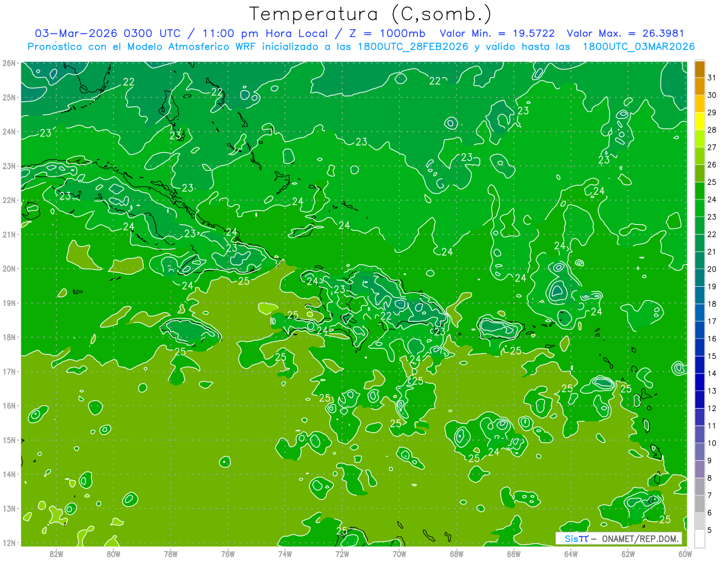
Task: Click the 22N latitude axis label
Action: [8, 200]
